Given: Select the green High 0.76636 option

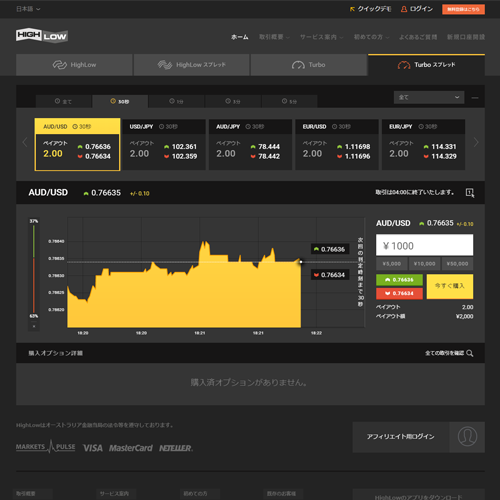Looking at the screenshot, I should 399,280.
